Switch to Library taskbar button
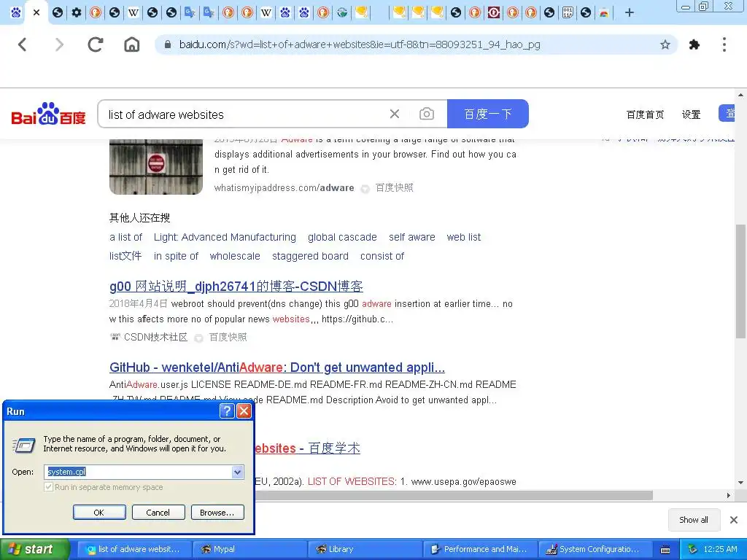This screenshot has height=560, width=747. coord(365,549)
